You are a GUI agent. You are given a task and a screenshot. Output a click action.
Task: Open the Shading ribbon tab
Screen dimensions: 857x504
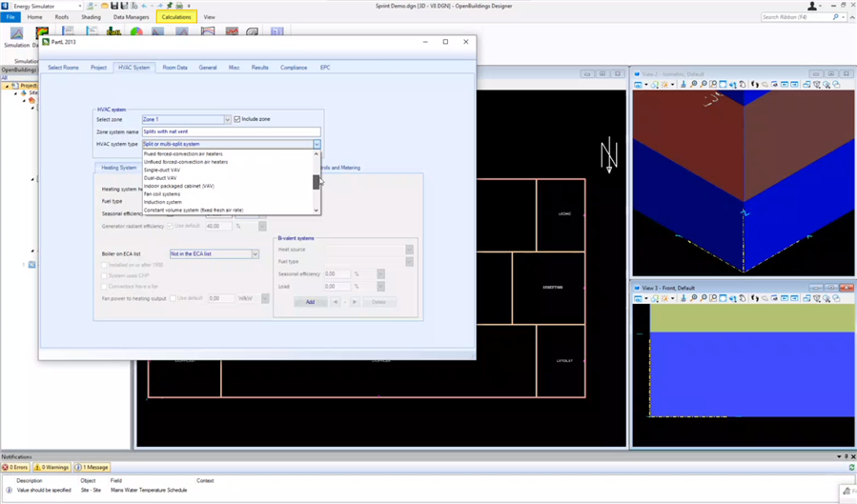coord(91,17)
